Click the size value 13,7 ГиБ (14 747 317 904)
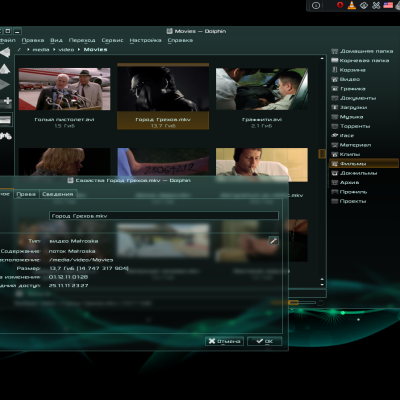This screenshot has height=400, width=400. tap(89, 268)
